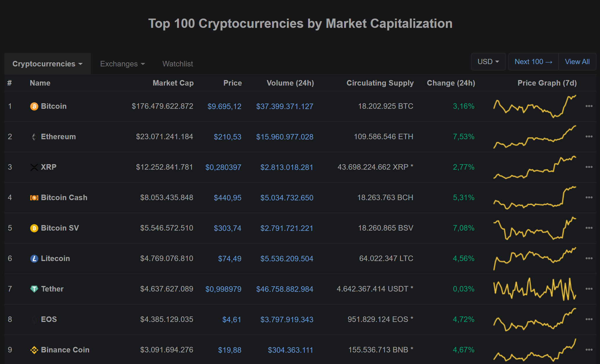Expand the Exchanges dropdown menu
Image resolution: width=600 pixels, height=364 pixels.
122,64
